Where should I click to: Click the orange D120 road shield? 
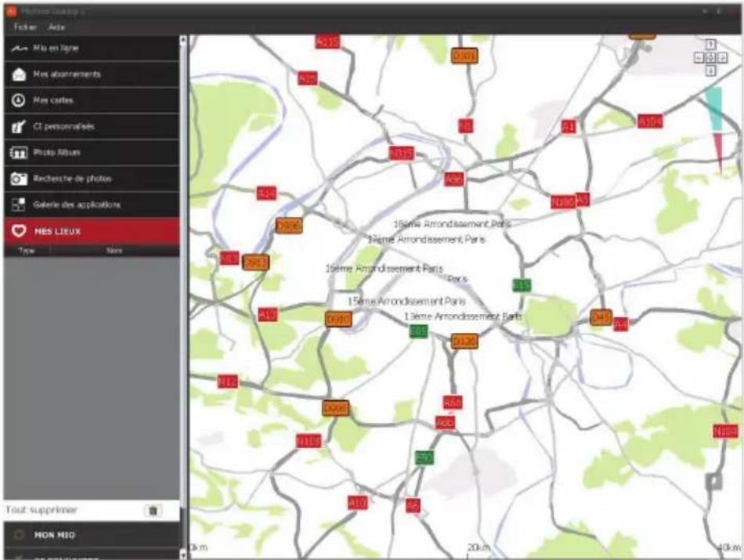click(464, 341)
